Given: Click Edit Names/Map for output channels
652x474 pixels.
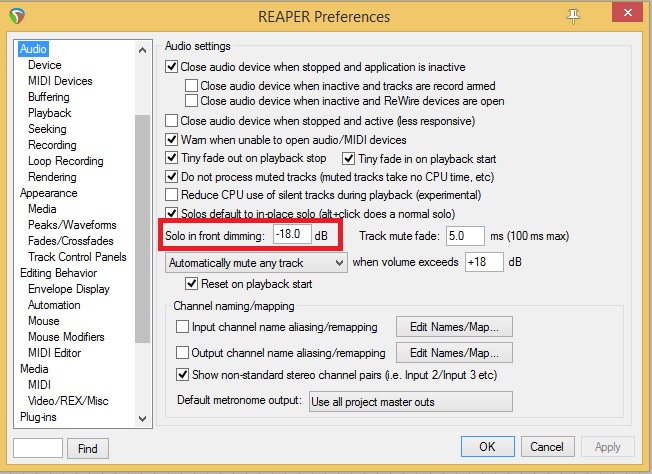Looking at the screenshot, I should pos(454,353).
